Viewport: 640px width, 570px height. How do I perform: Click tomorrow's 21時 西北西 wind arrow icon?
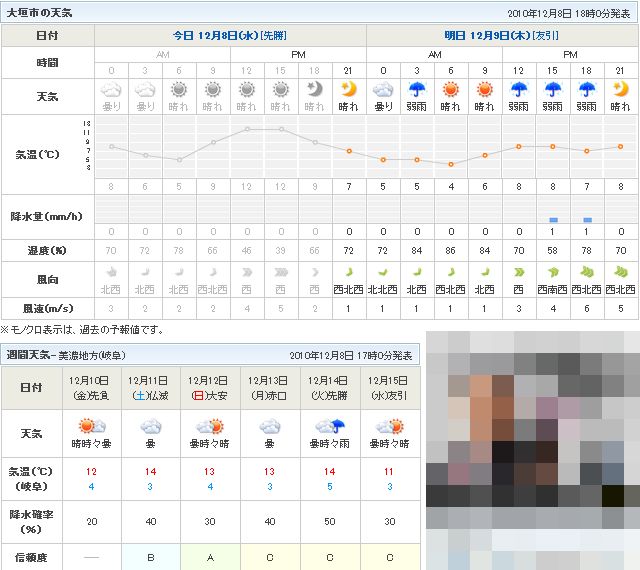[x=620, y=272]
